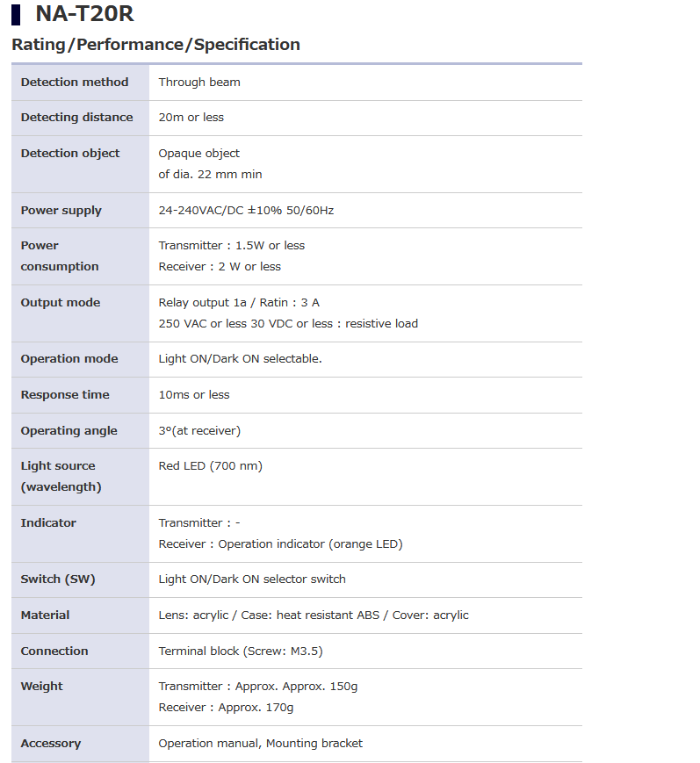This screenshot has height=763, width=700.
Task: Select the Detection method row label
Action: [75, 83]
